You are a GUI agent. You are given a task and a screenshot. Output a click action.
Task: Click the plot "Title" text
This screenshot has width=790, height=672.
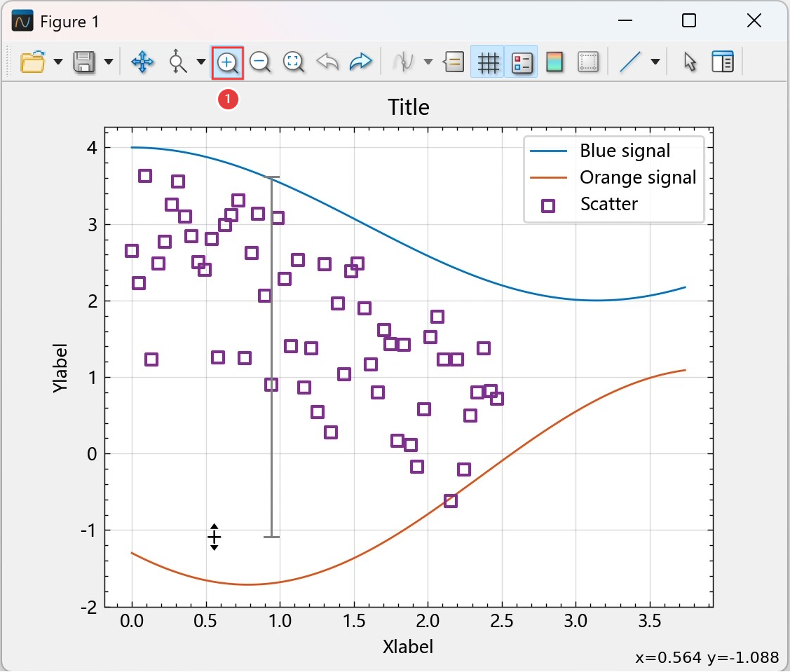408,107
